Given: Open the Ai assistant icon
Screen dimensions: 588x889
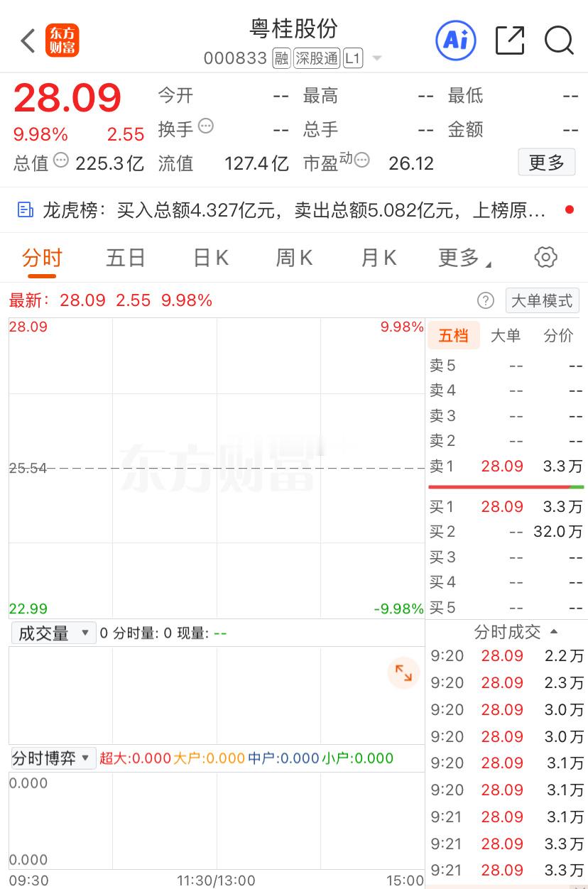Looking at the screenshot, I should (455, 40).
